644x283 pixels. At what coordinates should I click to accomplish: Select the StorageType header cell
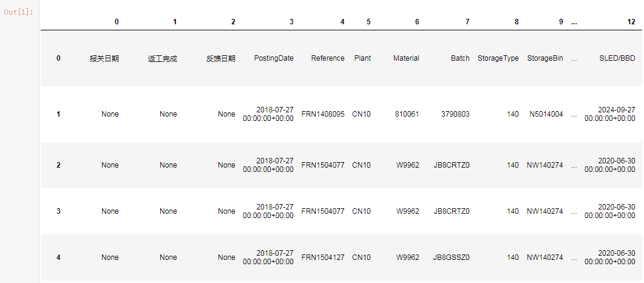click(x=498, y=58)
